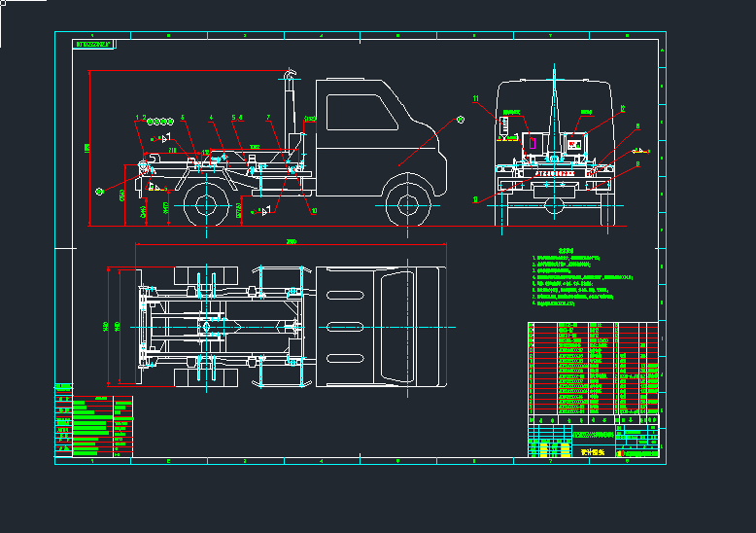Click revision table at bottom left
This screenshot has height=533, width=756.
pos(93,425)
